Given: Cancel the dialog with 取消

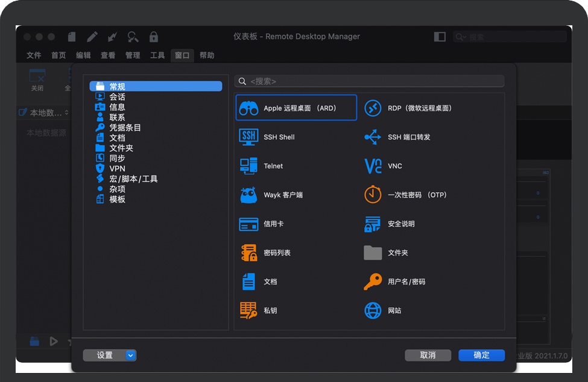Looking at the screenshot, I should click(x=428, y=355).
